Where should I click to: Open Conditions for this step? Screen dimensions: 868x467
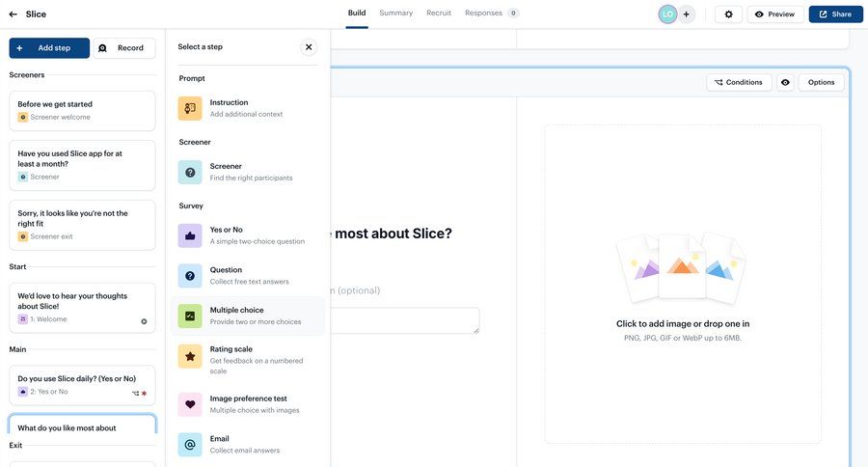[x=739, y=83]
